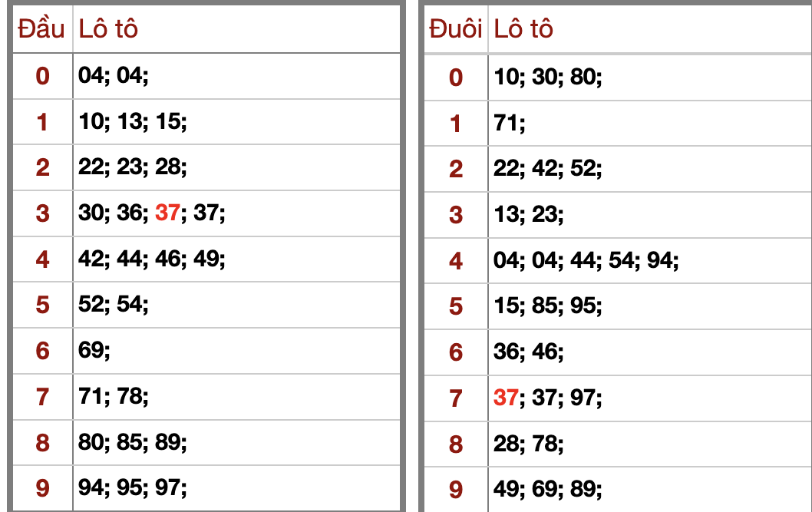Select the Đầu row cell "10; 13; 15;"
Viewport: 812px width, 512px height.
133,121
